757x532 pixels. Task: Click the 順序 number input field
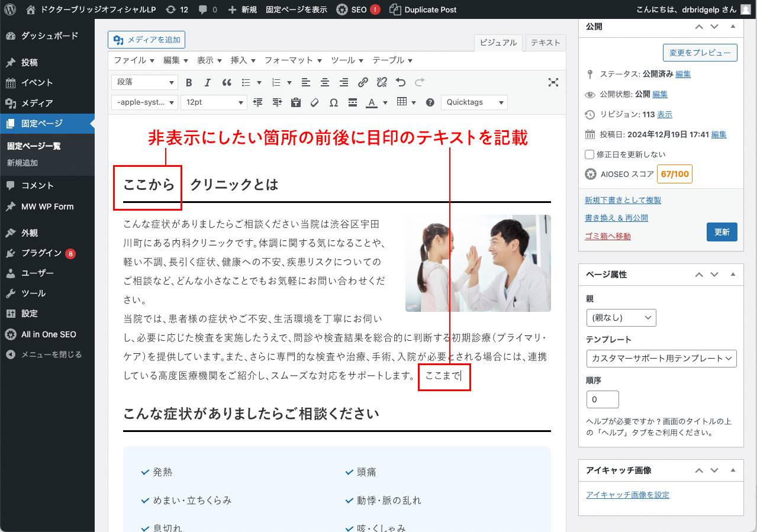[602, 399]
